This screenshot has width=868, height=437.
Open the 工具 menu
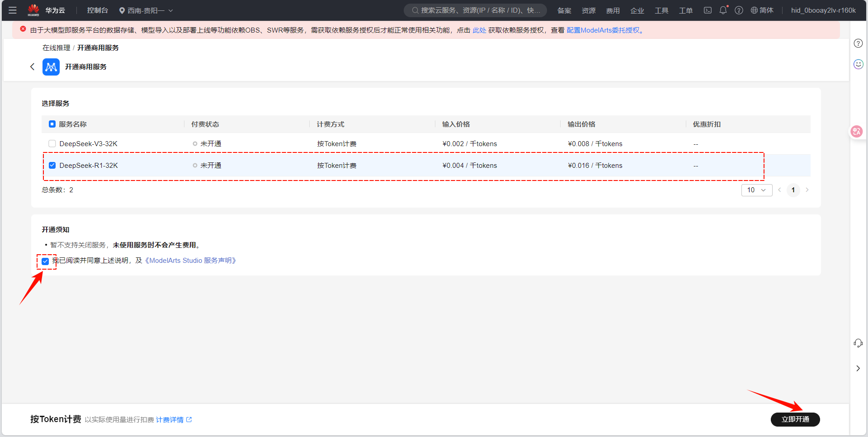click(x=662, y=10)
